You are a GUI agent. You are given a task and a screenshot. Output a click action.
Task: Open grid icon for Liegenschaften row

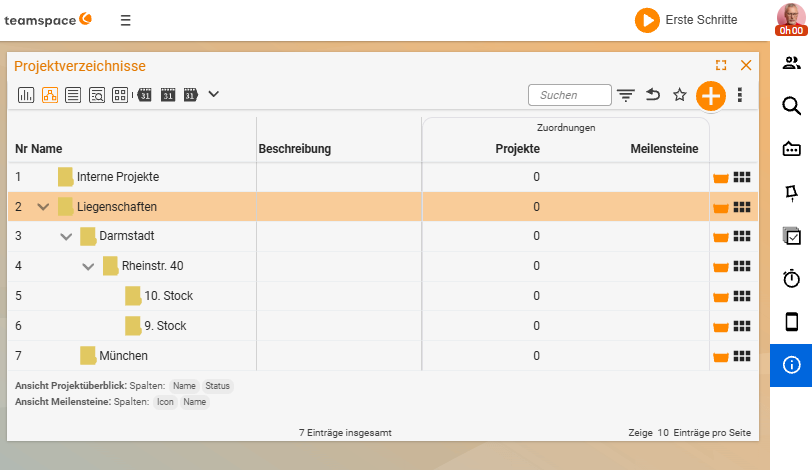point(742,207)
